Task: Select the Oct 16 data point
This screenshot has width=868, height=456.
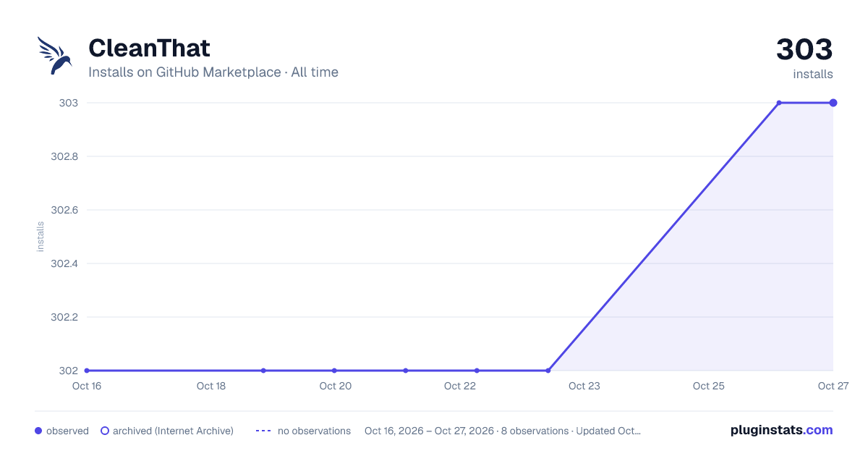Action: 87,371
